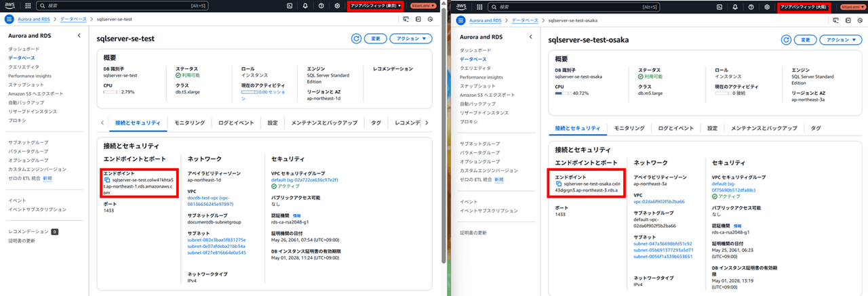Follow Aurora and RDS breadcrumb in Osaka window

[486, 20]
